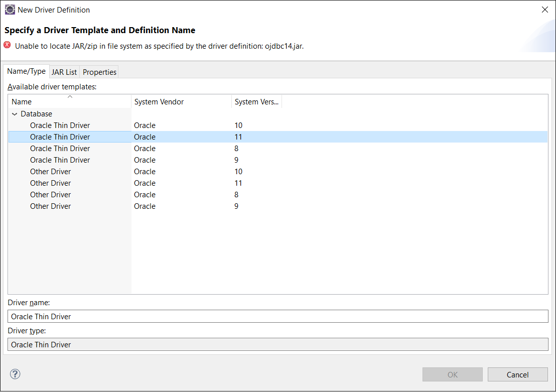Select the Database category label
Screen dimensions: 556x392
tap(37, 114)
